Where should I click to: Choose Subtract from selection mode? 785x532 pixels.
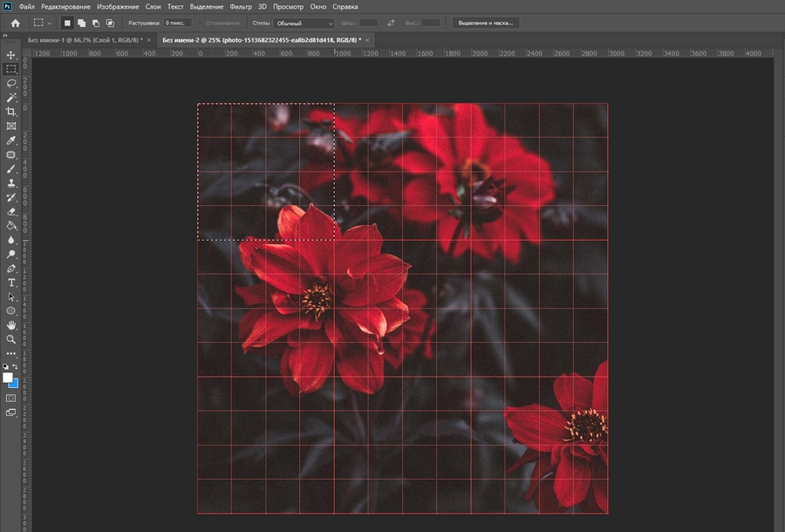[96, 23]
